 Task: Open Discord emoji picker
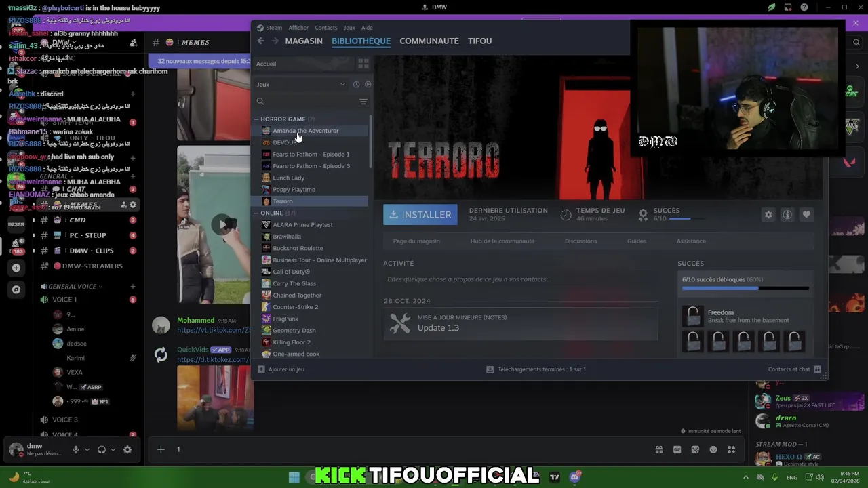tap(713, 449)
